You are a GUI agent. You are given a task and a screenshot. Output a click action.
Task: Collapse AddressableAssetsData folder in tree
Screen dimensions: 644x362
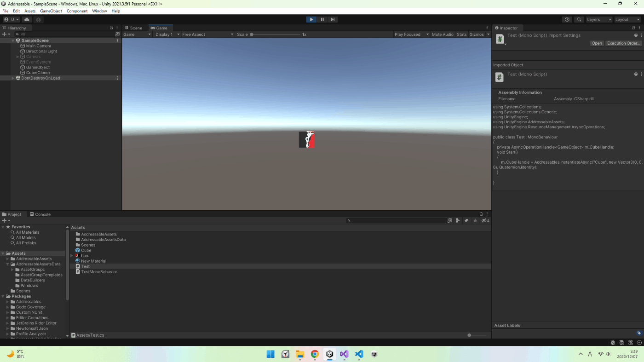click(x=8, y=264)
